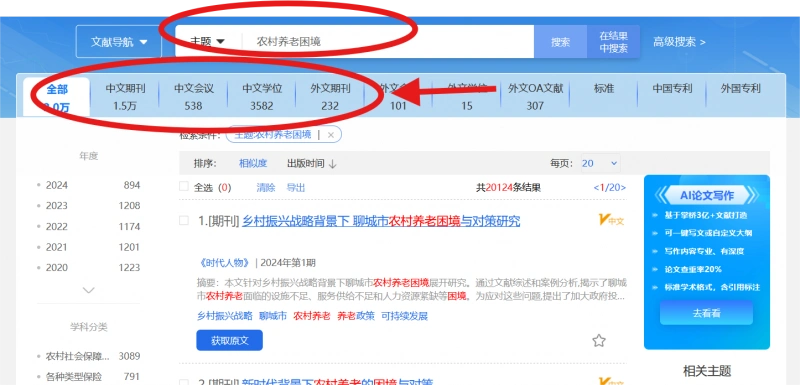This screenshot has height=385, width=800.
Task: Open the 每页 20 results-per-page dropdown
Action: click(x=600, y=164)
